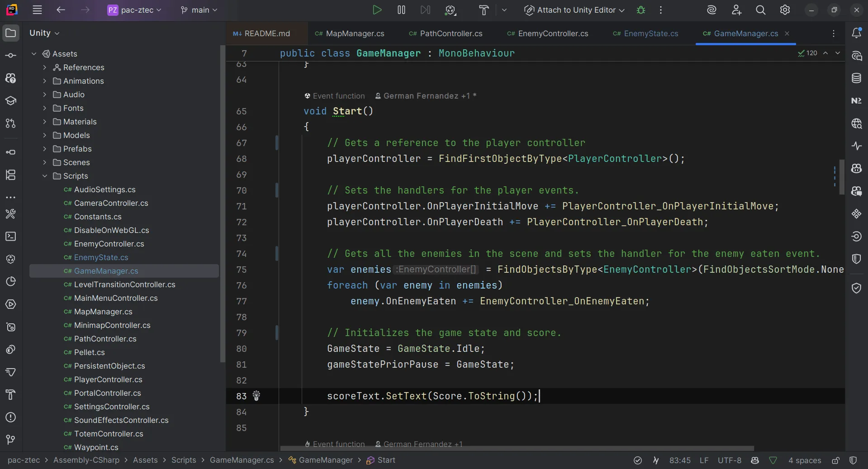Collapse the Scripts folder

click(x=44, y=176)
